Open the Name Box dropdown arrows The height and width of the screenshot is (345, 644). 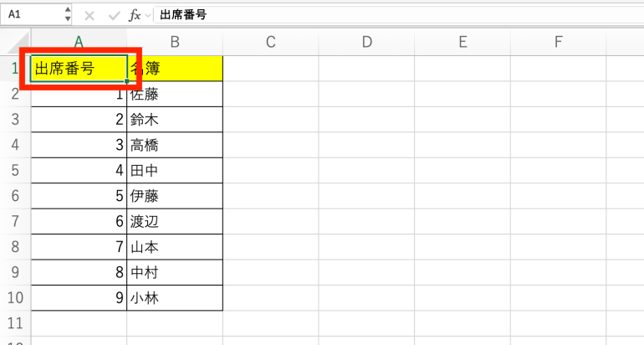click(x=67, y=15)
